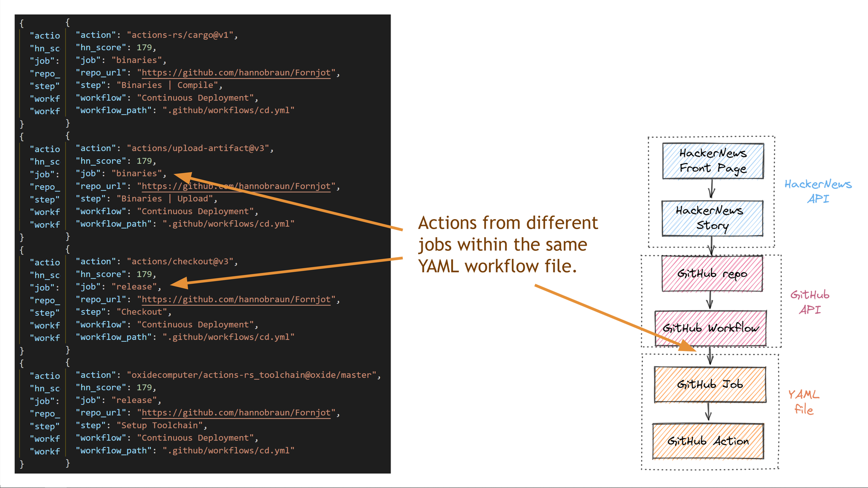Click "Continuous Deployment" workflow in the cargo block
Image resolution: width=868 pixels, height=488 pixels.
click(x=167, y=98)
